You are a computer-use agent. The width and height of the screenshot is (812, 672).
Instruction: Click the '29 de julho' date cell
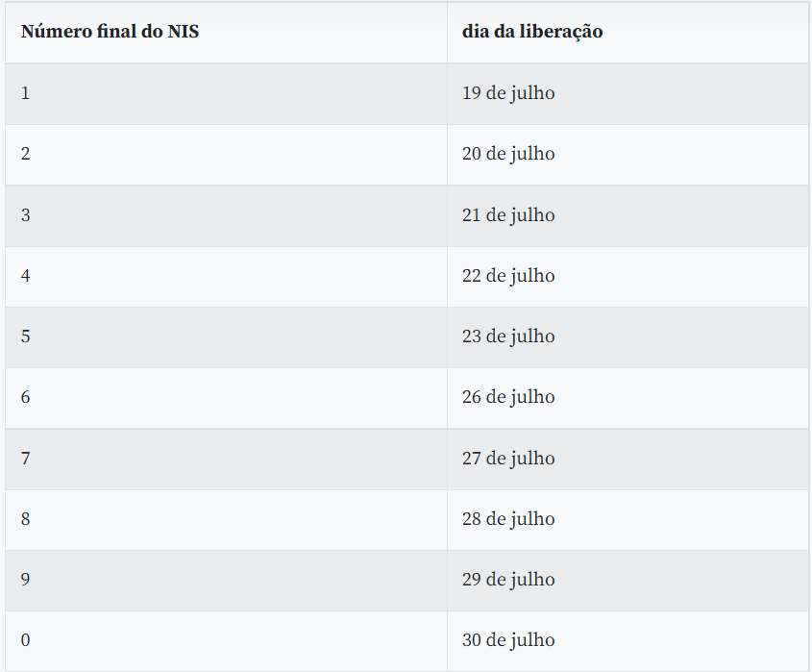(627, 581)
